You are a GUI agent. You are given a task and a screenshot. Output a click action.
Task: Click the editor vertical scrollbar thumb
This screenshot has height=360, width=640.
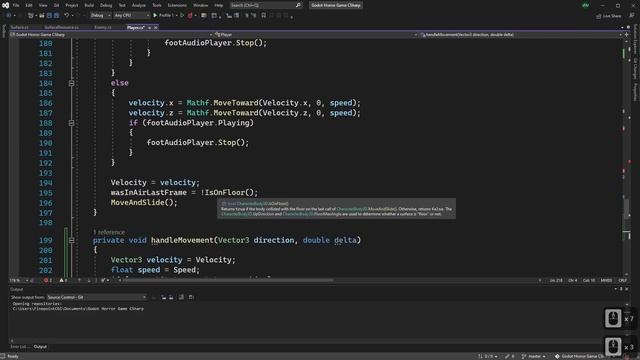pyautogui.click(x=627, y=208)
